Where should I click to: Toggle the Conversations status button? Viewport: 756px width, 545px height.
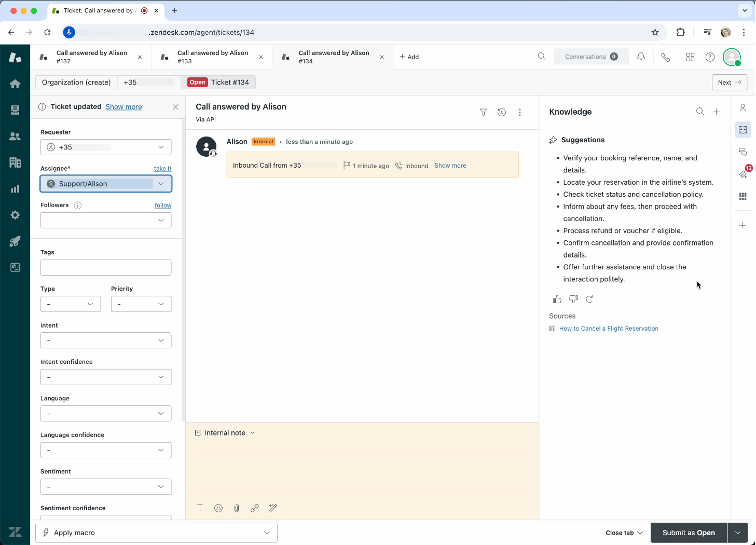pyautogui.click(x=591, y=57)
